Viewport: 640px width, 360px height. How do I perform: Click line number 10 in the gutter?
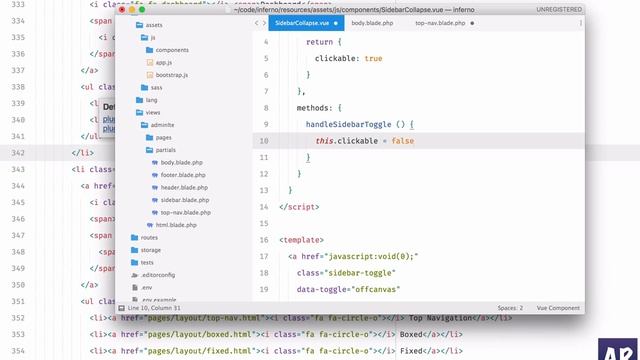264,141
